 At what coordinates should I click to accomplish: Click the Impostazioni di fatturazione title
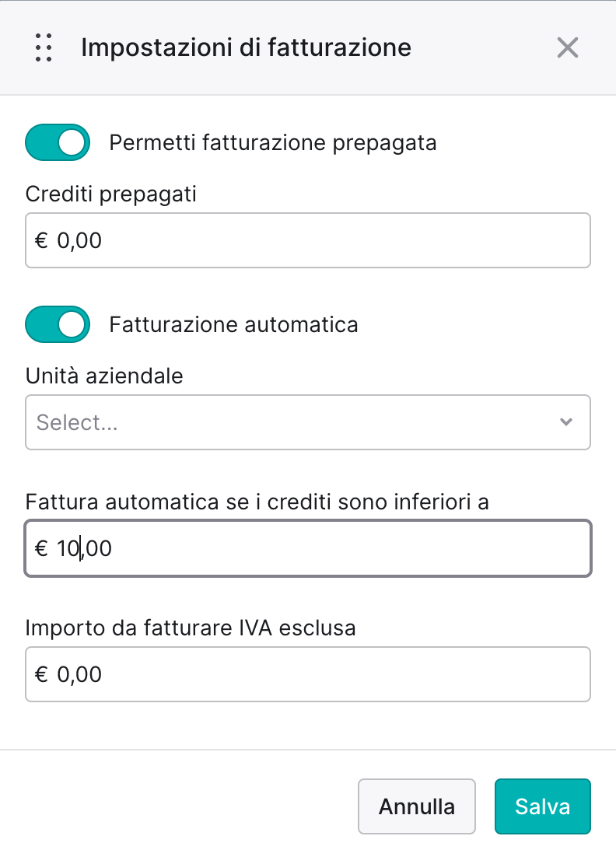pyautogui.click(x=246, y=47)
